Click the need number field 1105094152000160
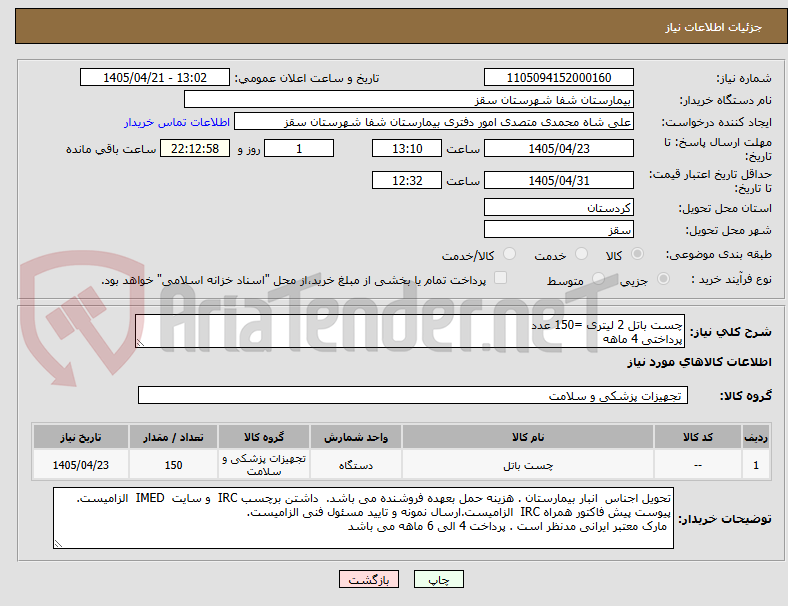788x606 pixels. click(559, 77)
